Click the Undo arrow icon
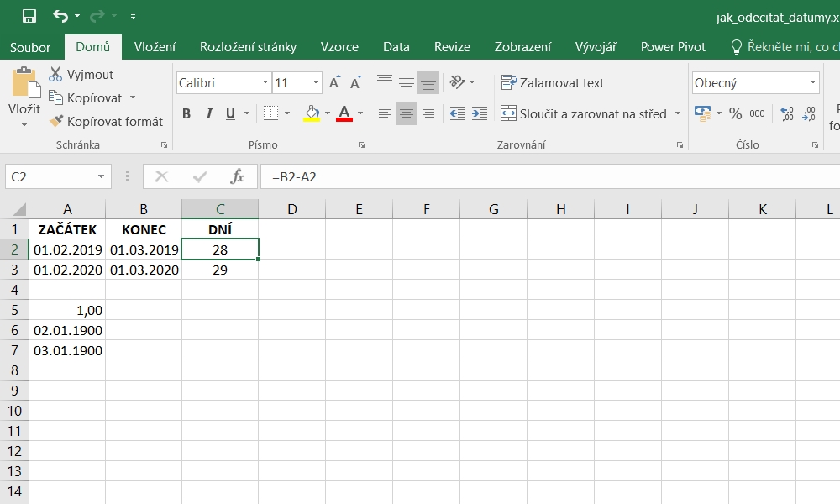This screenshot has width=840, height=504. pos(60,16)
